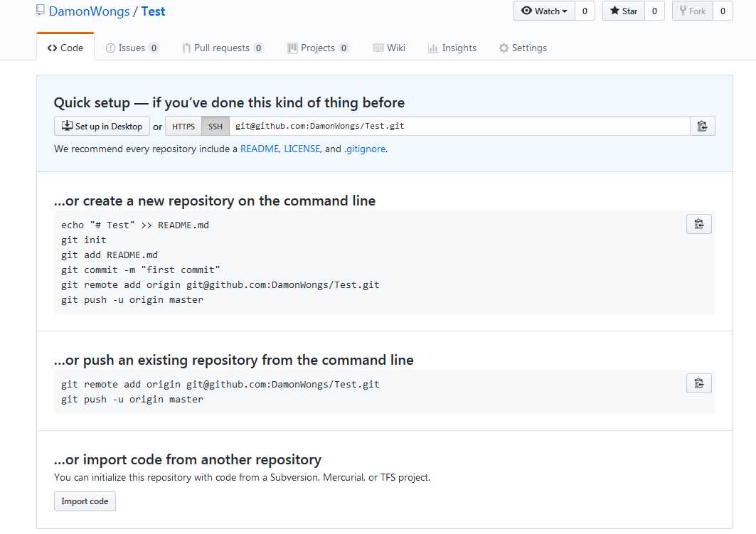756x534 pixels.
Task: Copy the new repository command block
Action: click(x=698, y=224)
